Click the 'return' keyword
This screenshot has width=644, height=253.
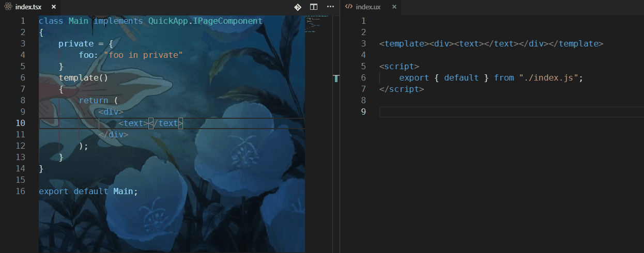94,100
